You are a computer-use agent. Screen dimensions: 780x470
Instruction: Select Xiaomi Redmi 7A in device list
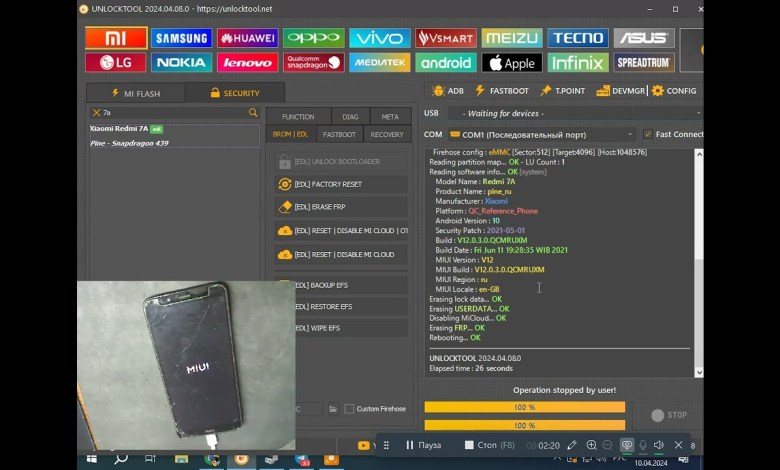coord(120,129)
